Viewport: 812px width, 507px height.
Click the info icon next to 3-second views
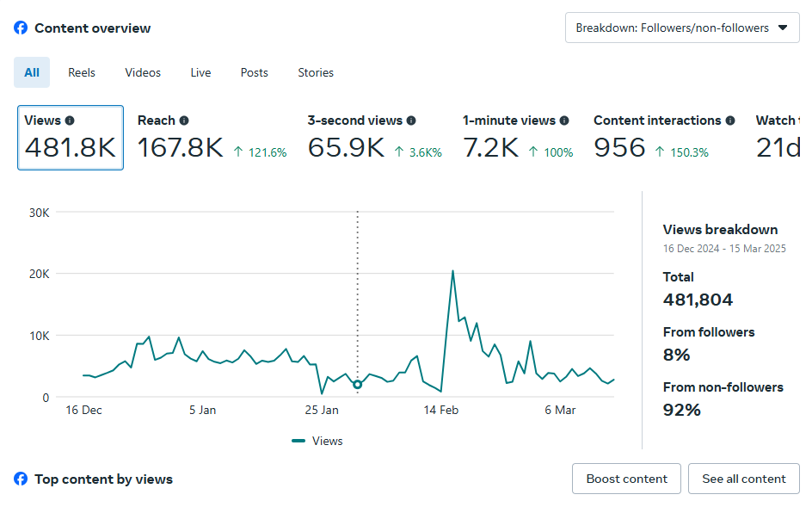(411, 121)
